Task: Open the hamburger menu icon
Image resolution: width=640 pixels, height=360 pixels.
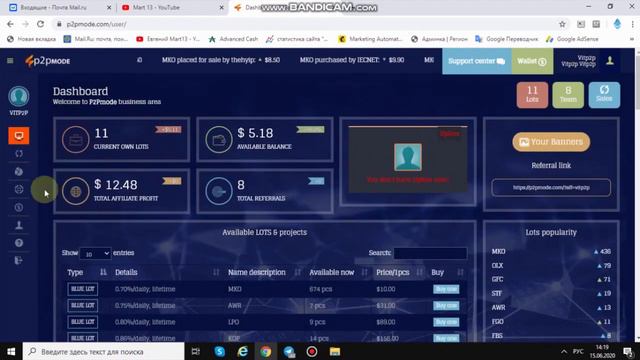Action: click(x=10, y=61)
